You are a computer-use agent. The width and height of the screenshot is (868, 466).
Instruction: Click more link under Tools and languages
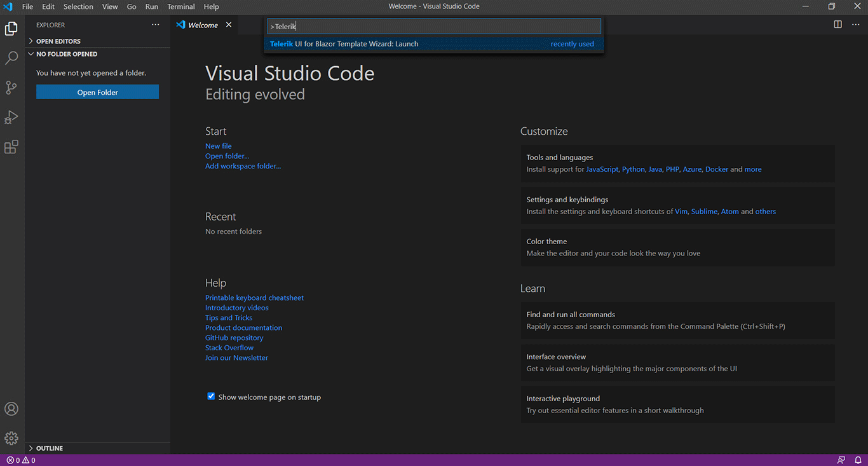[x=753, y=169]
